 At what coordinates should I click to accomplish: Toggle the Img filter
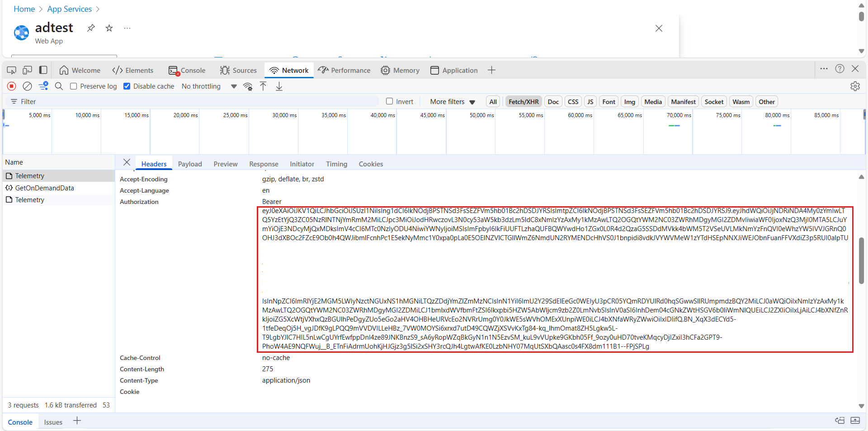(630, 102)
